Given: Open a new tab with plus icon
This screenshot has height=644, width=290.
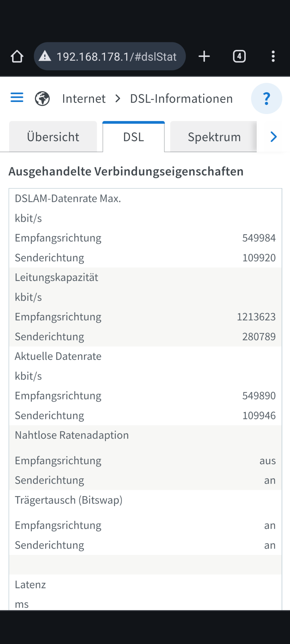Looking at the screenshot, I should click(204, 56).
